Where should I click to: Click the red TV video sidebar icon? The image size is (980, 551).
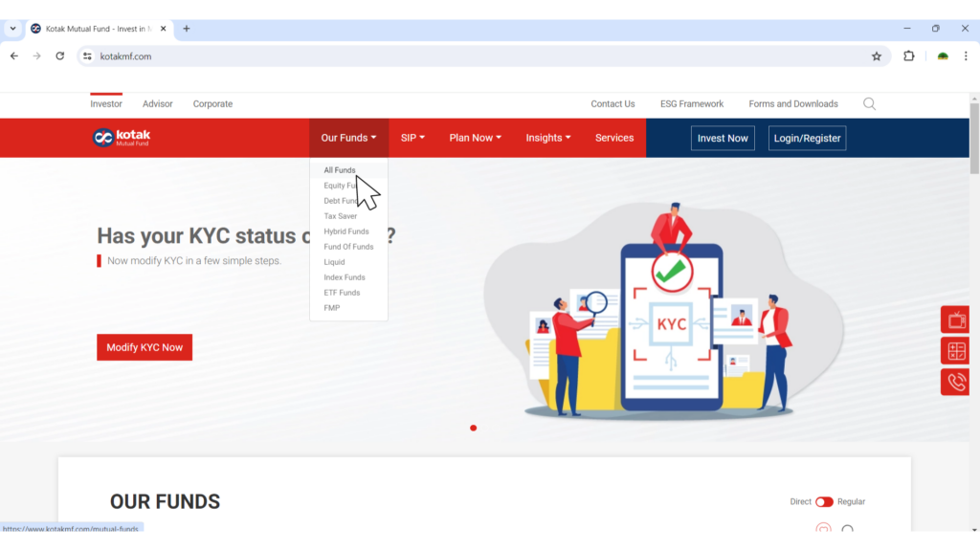(955, 320)
